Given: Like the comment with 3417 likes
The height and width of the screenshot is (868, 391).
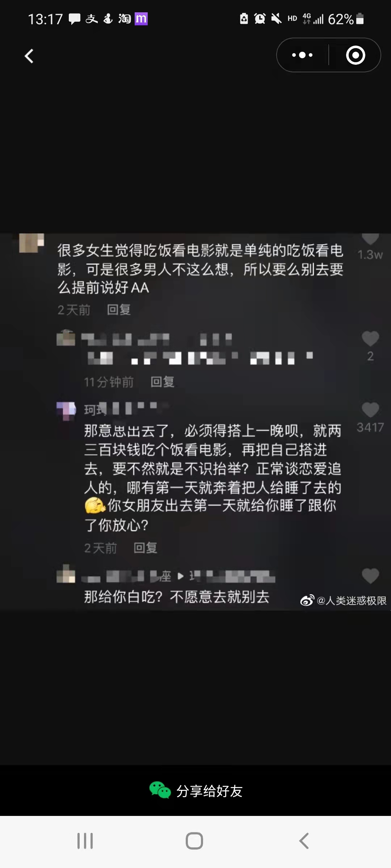Looking at the screenshot, I should [x=370, y=410].
